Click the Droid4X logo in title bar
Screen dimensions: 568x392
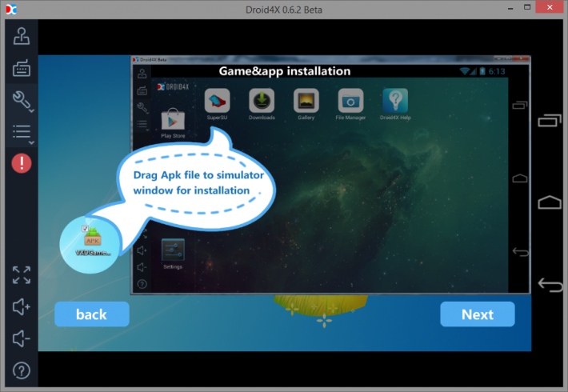11,10
